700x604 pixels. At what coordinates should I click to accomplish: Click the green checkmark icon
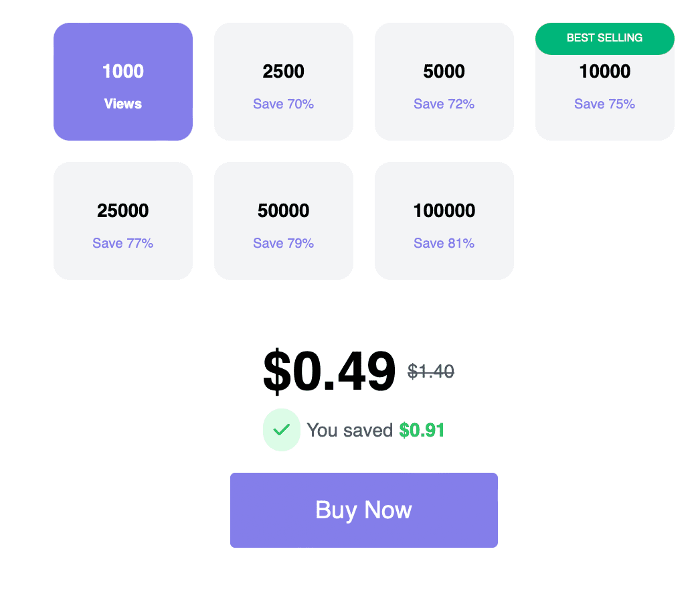tap(282, 430)
